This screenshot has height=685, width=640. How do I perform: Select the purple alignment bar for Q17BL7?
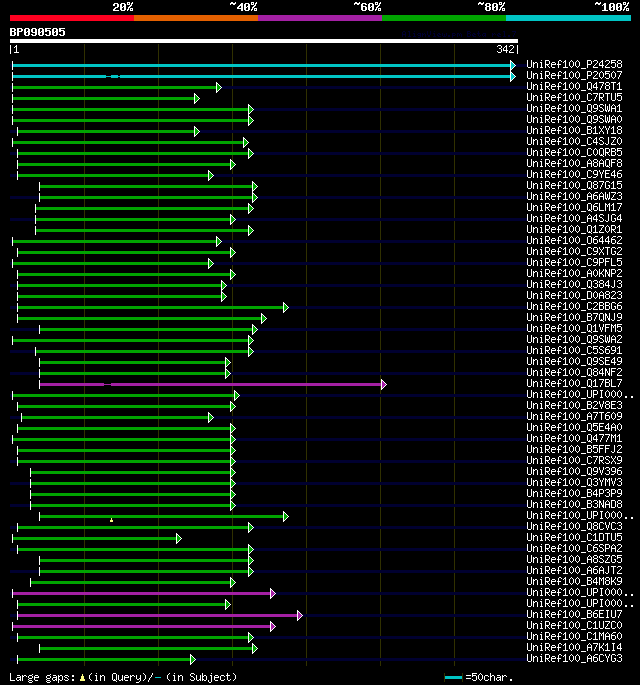coord(213,384)
